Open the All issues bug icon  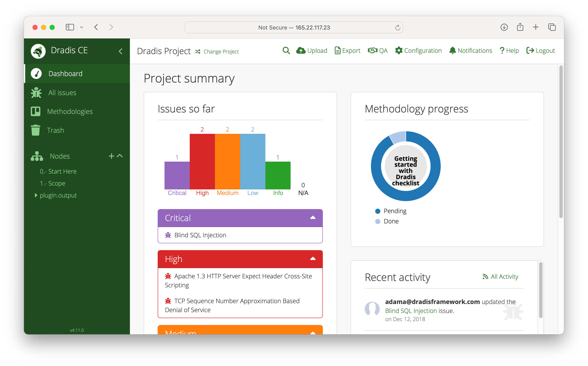click(36, 93)
